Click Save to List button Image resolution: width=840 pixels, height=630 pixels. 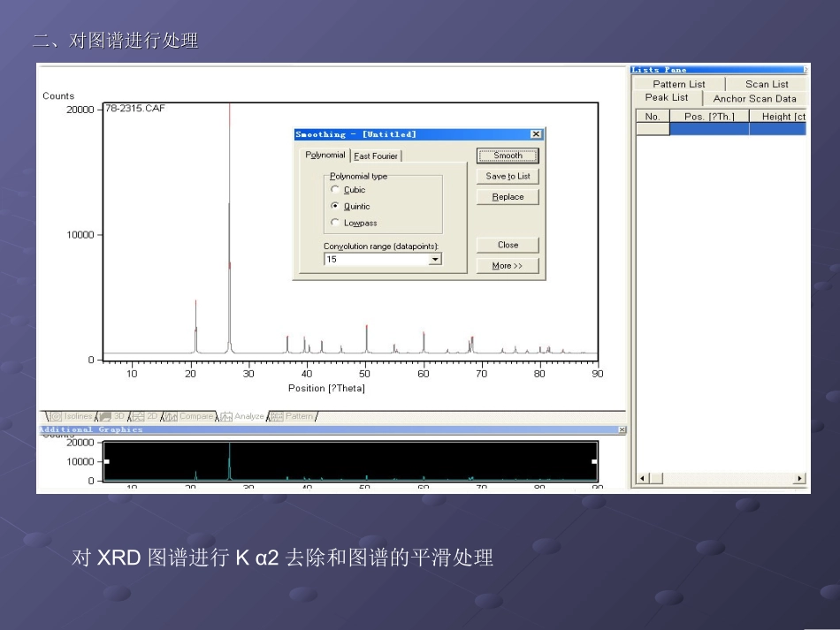pos(508,176)
